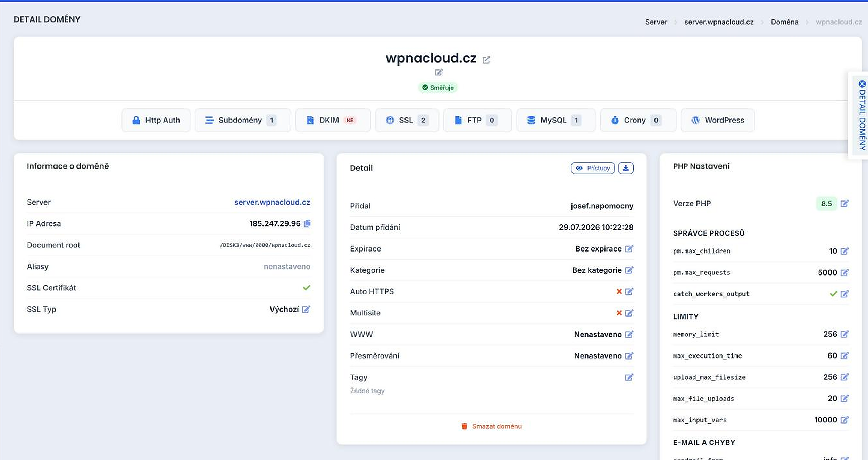Click Smazat doménu
Viewport: 868px width, 460px height.
(x=491, y=426)
